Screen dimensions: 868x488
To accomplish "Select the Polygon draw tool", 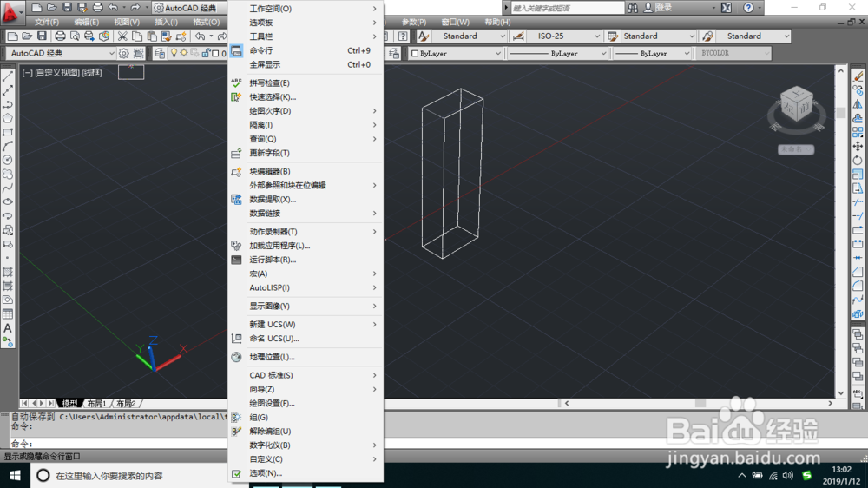I will (x=8, y=118).
